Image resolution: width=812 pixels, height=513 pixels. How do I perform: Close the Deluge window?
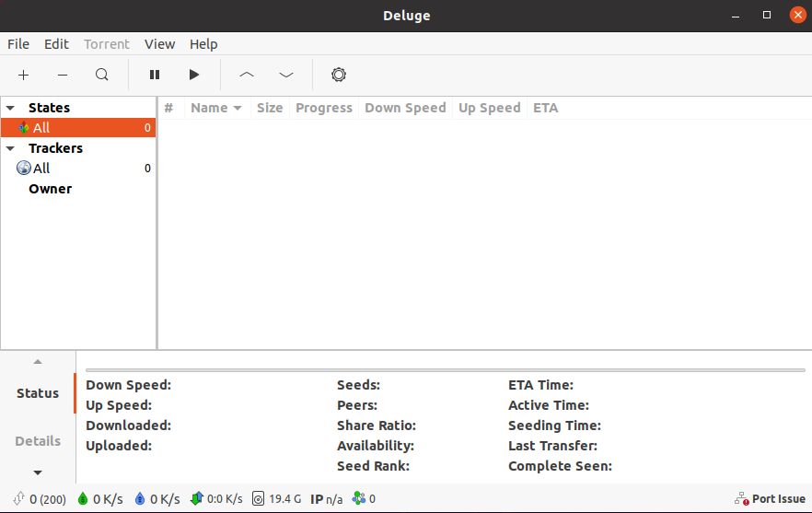pos(798,15)
